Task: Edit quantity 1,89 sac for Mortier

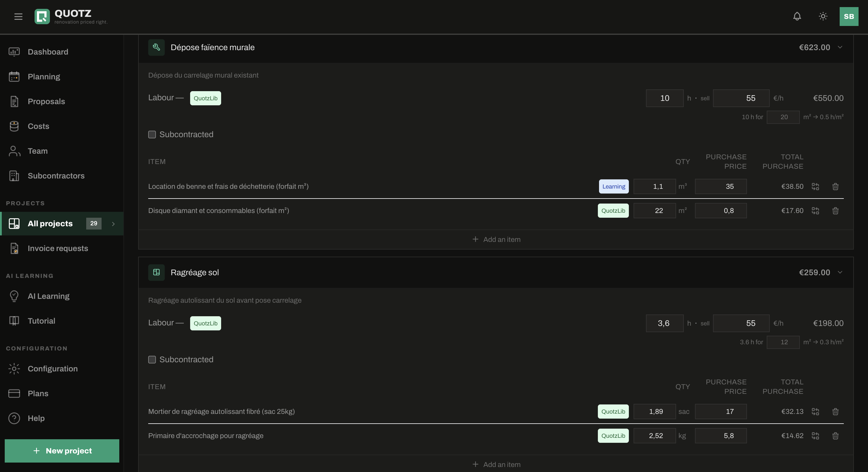Action: [x=655, y=412]
